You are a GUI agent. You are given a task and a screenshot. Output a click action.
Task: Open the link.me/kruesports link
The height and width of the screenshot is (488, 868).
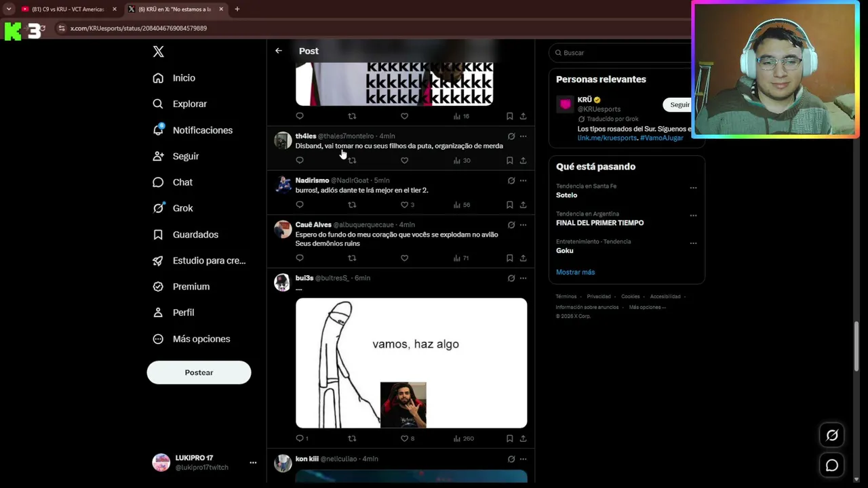click(607, 138)
